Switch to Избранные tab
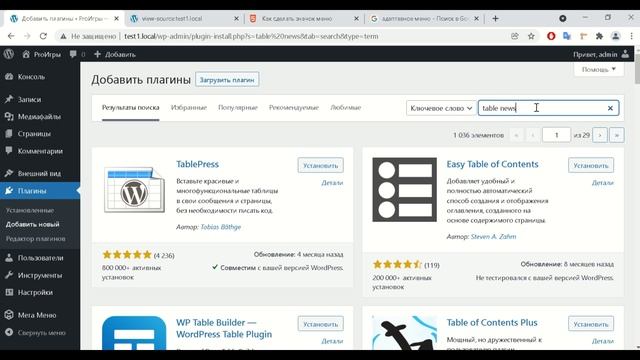Image resolution: width=640 pixels, height=360 pixels. pyautogui.click(x=189, y=108)
